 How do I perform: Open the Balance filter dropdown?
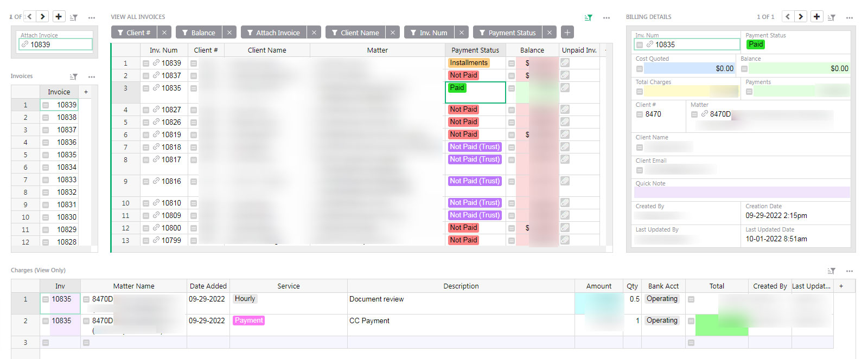point(199,33)
